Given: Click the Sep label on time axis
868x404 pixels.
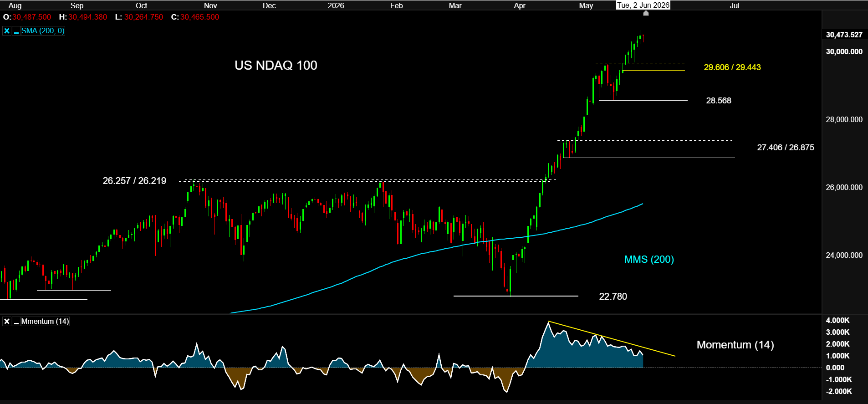Looking at the screenshot, I should (77, 5).
